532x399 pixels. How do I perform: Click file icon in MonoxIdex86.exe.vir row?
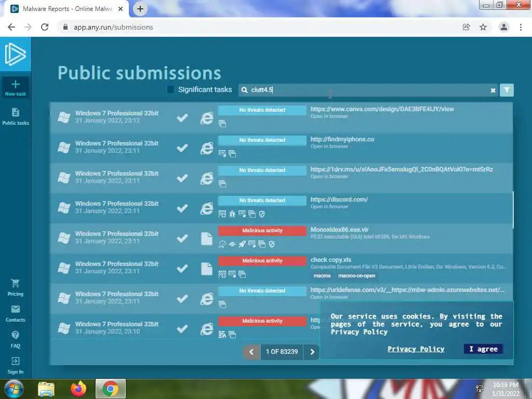[x=207, y=238]
